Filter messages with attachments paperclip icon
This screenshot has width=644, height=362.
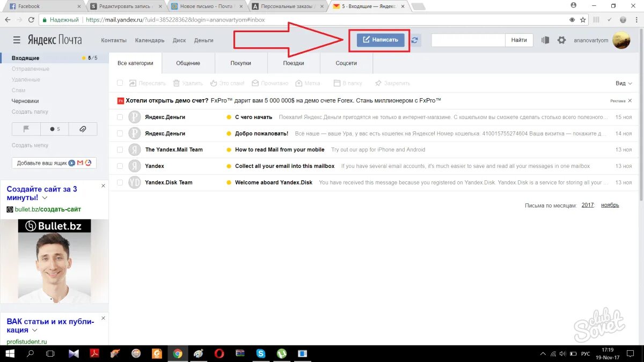pos(83,129)
